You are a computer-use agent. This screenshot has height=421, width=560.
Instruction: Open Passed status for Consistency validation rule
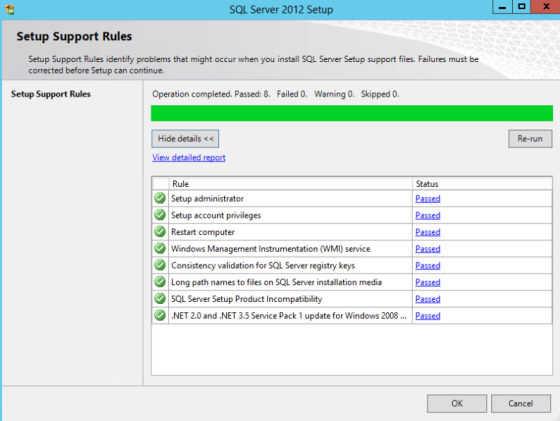428,266
